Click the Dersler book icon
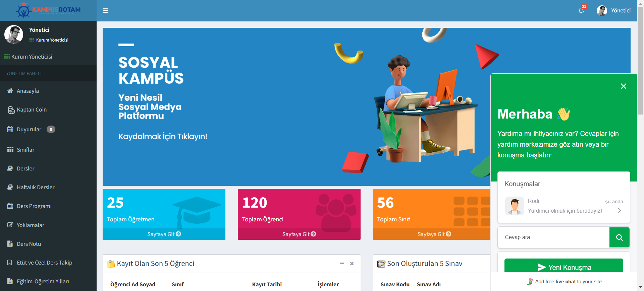The width and height of the screenshot is (644, 291). click(x=10, y=168)
